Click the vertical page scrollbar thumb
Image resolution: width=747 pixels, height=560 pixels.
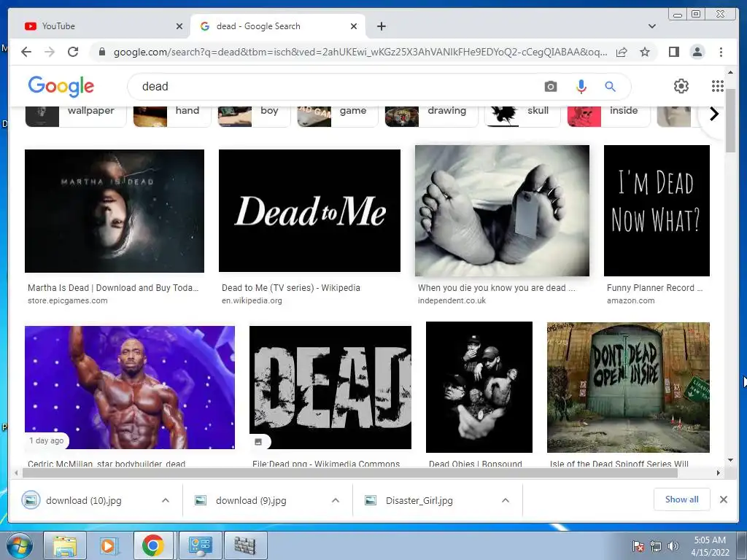730,121
